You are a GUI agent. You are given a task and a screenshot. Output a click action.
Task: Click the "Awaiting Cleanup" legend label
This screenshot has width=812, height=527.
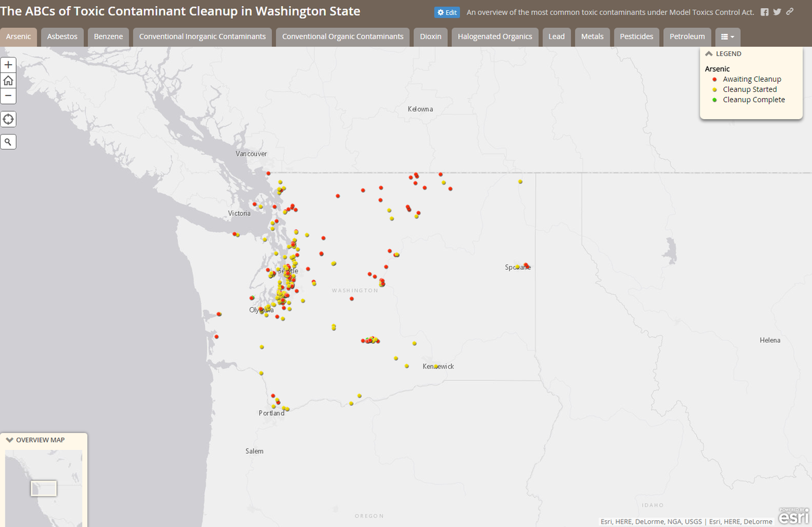click(x=752, y=79)
